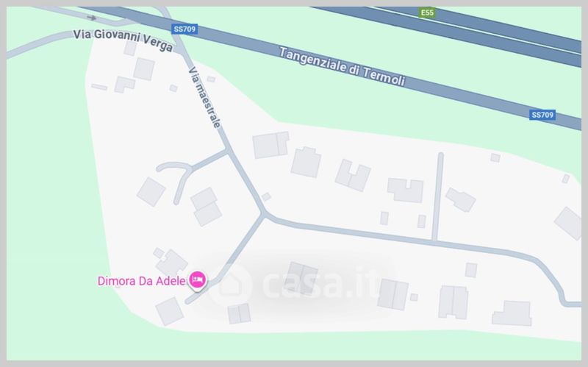
Task: Click the U-shaped building east of Via maestrale
Action: click(x=353, y=175)
